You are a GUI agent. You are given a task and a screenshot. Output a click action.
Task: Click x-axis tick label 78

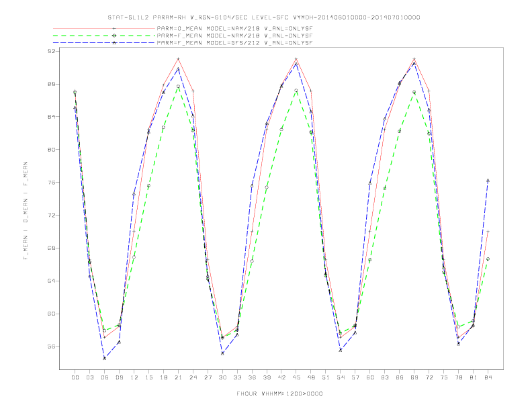point(459,377)
